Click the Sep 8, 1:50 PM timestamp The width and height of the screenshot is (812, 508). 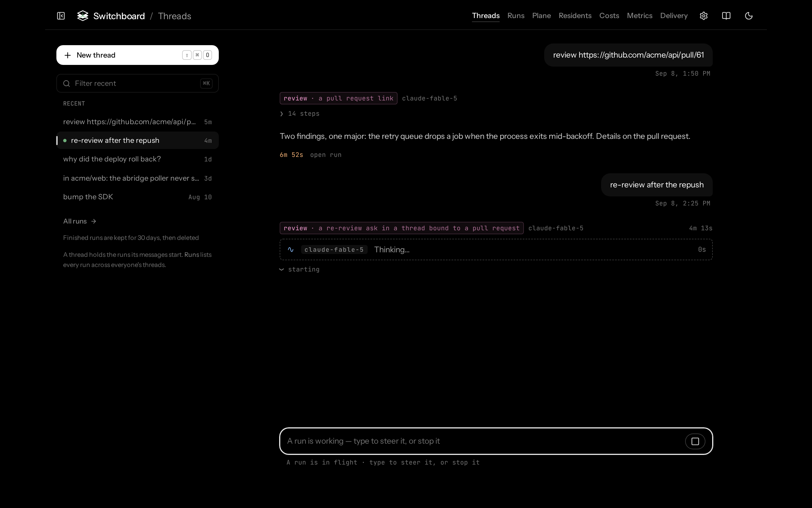click(x=683, y=74)
